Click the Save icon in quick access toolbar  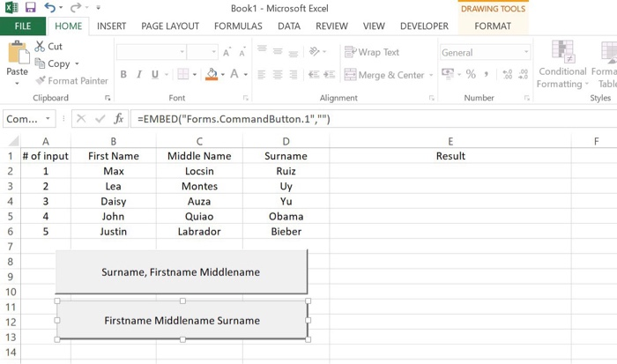(x=30, y=7)
